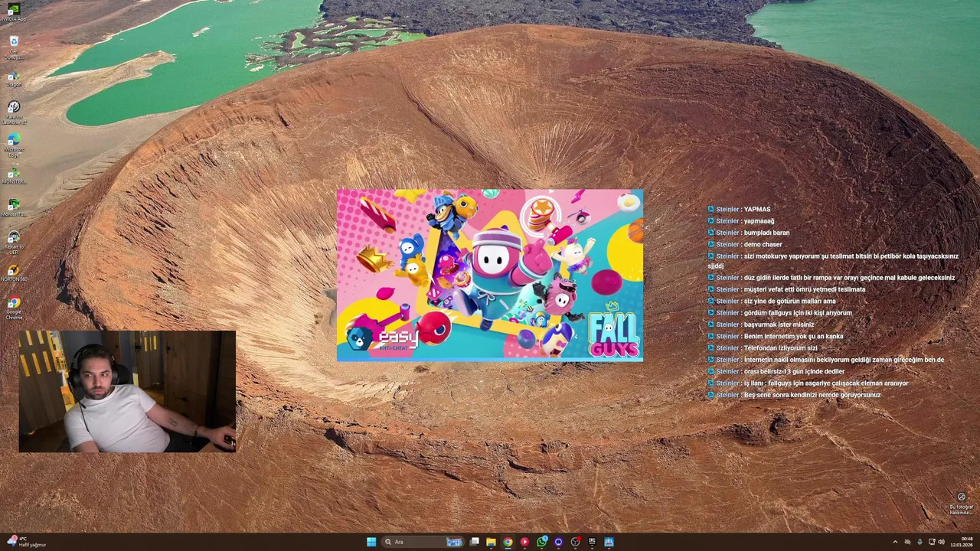Image resolution: width=980 pixels, height=551 pixels.
Task: Open the Restart to UEFI desktop shortcut
Action: pyautogui.click(x=14, y=242)
